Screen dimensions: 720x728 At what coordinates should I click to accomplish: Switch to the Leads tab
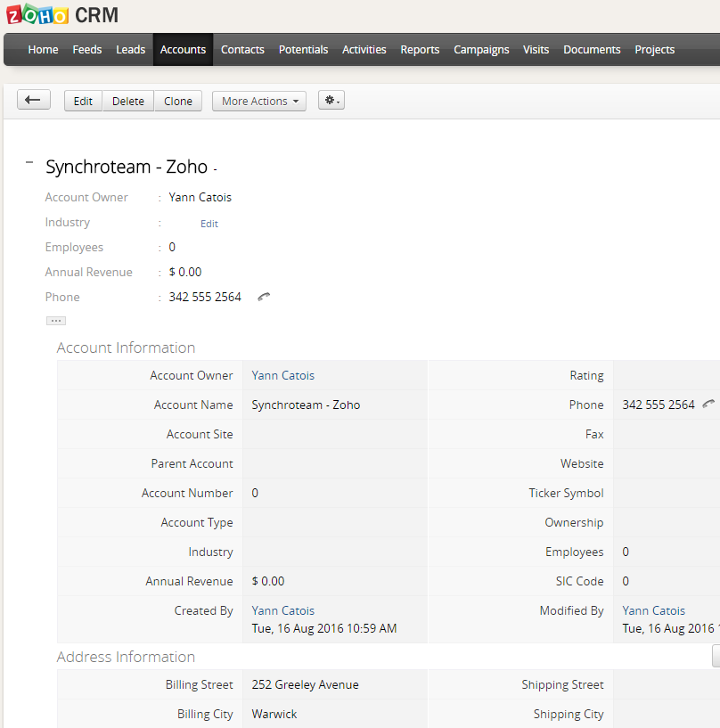(x=130, y=50)
